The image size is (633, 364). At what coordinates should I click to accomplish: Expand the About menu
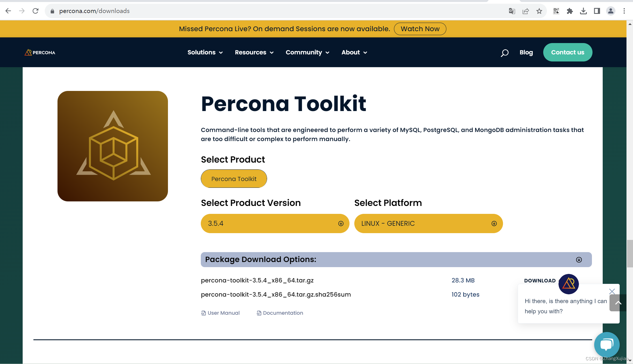[x=354, y=52]
